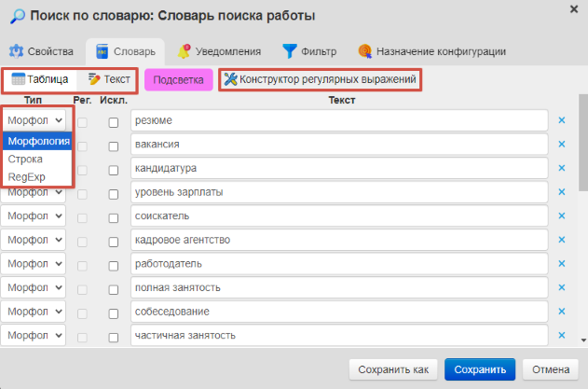Delete the работодатель row with its X
The width and height of the screenshot is (588, 389).
click(562, 264)
